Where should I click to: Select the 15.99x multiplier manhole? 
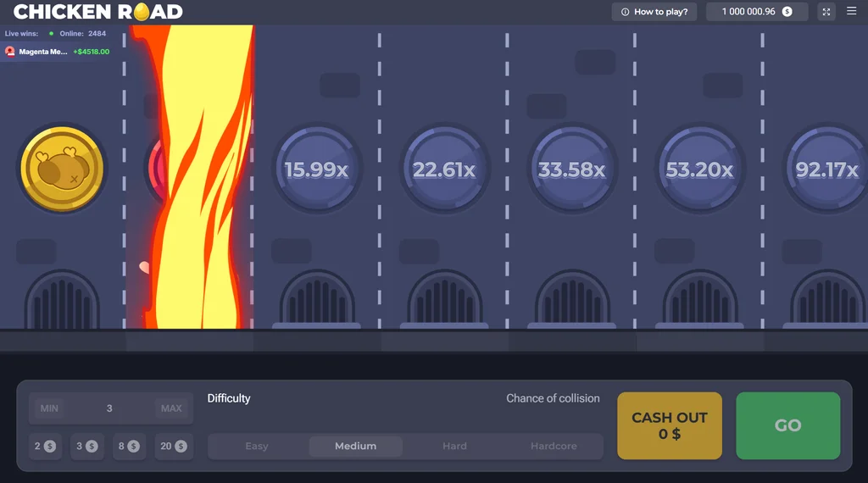317,169
